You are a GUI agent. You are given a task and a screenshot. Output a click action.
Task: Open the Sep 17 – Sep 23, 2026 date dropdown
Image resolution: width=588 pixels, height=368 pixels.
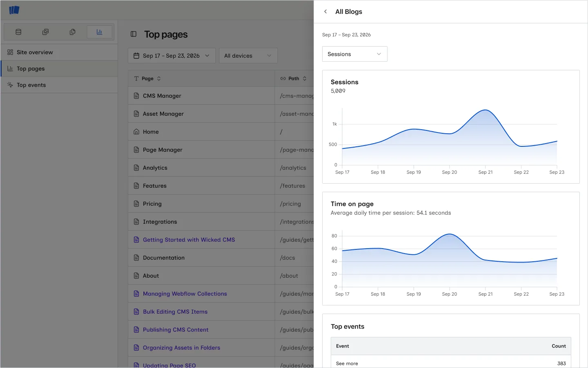pos(171,56)
